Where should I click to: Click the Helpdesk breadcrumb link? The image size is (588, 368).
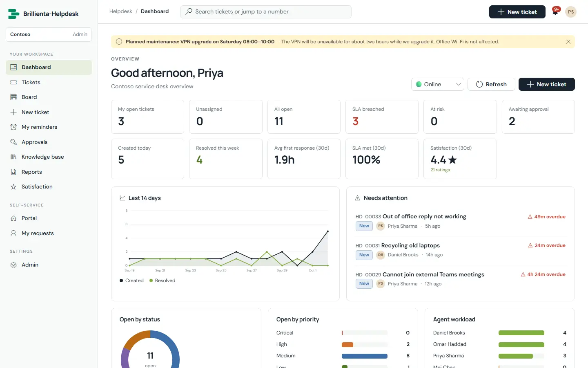[x=120, y=11]
